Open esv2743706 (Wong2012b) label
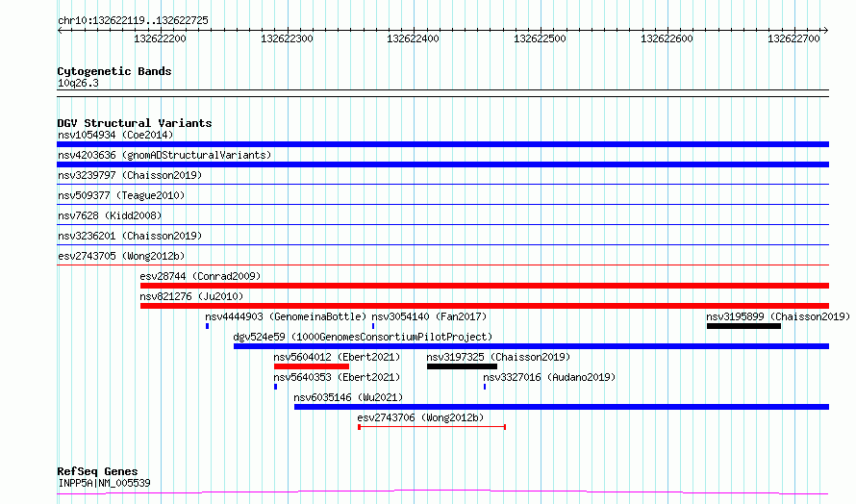856x504 pixels. coord(420,417)
